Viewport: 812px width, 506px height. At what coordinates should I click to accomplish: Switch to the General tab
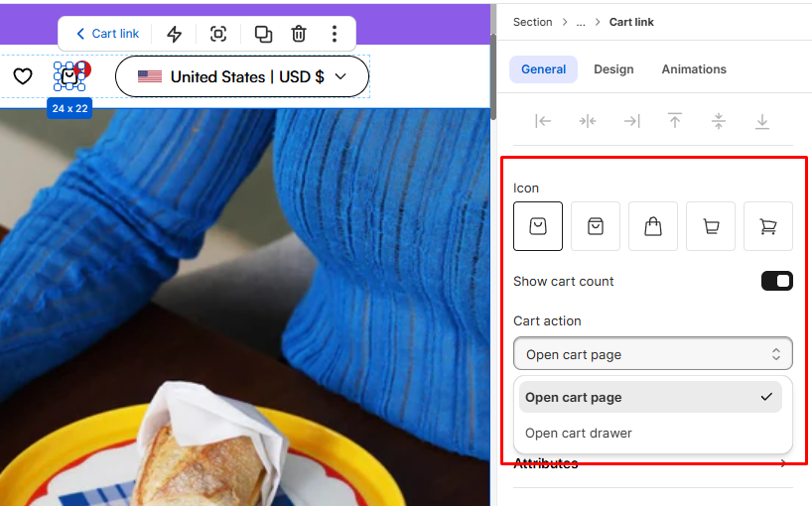(x=543, y=69)
